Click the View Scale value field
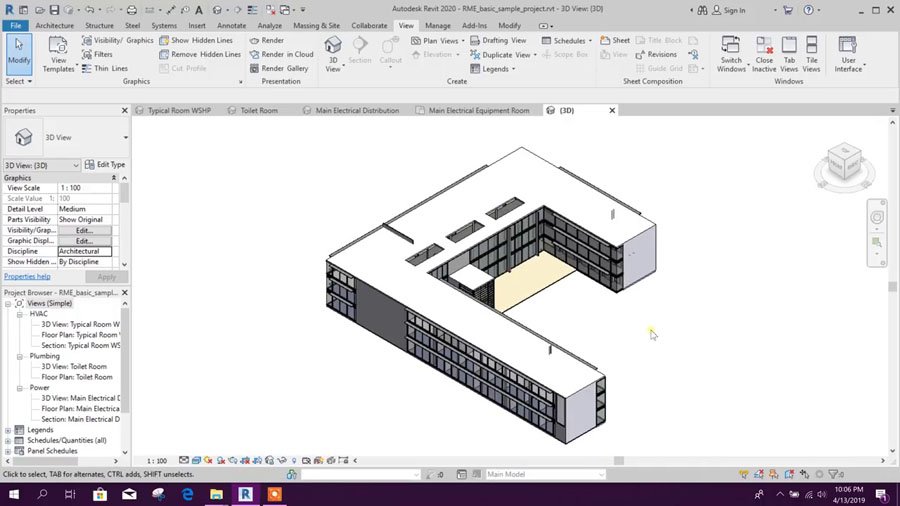Viewport: 900px width, 506px height. click(x=84, y=188)
